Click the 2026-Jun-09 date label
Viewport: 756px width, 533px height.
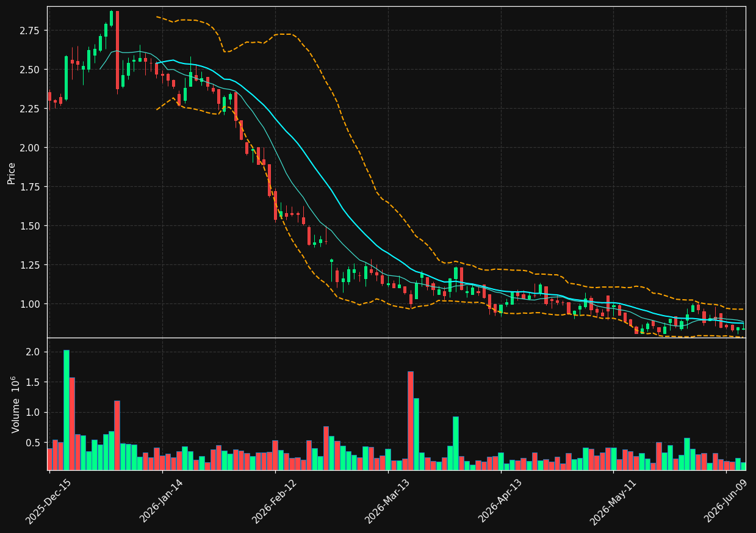pos(726,500)
